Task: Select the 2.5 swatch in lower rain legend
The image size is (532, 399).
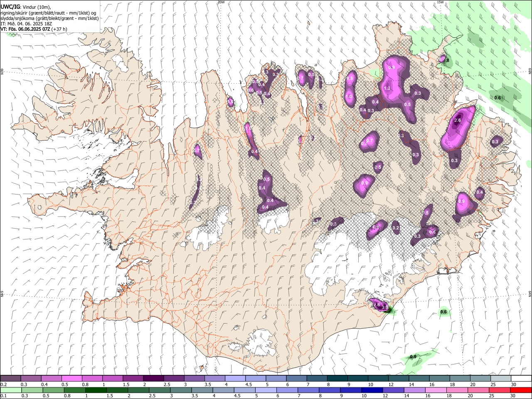Action: (x=160, y=390)
